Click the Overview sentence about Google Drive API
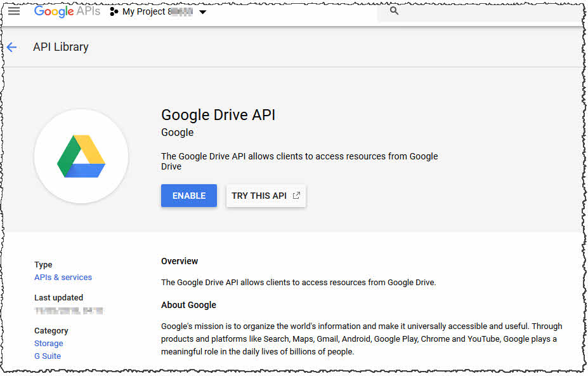 tap(299, 283)
